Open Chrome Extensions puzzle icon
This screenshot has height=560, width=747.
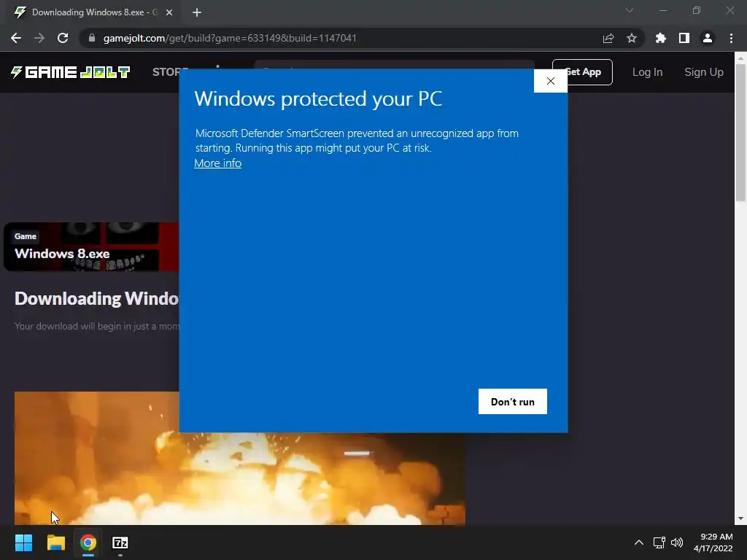(x=661, y=38)
